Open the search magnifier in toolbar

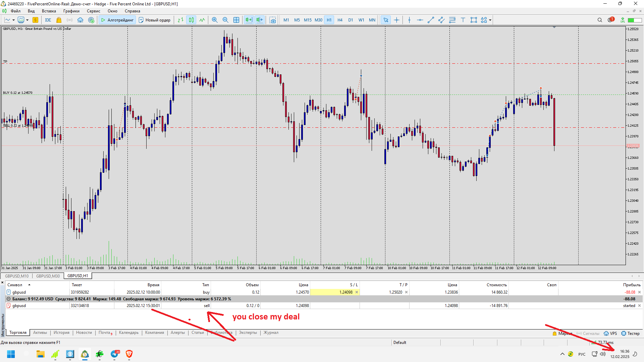pyautogui.click(x=600, y=20)
